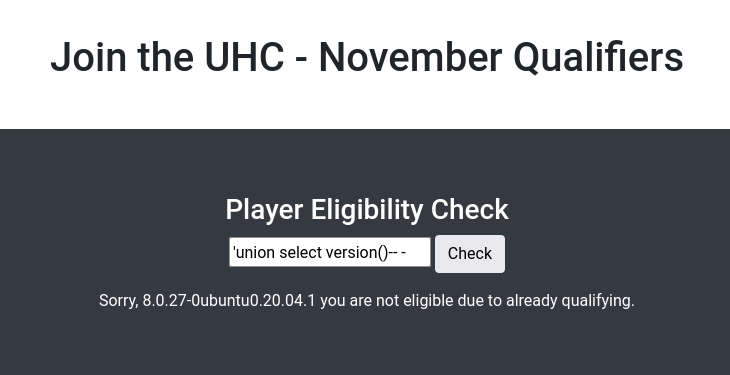Click the word 'Qualifiers' in the title

pos(598,58)
